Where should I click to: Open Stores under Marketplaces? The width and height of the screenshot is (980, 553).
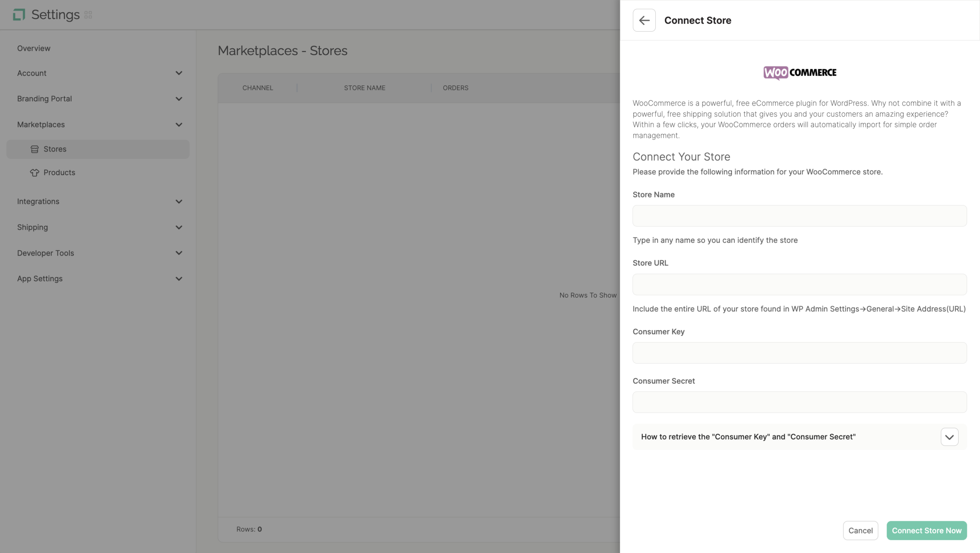pos(98,149)
